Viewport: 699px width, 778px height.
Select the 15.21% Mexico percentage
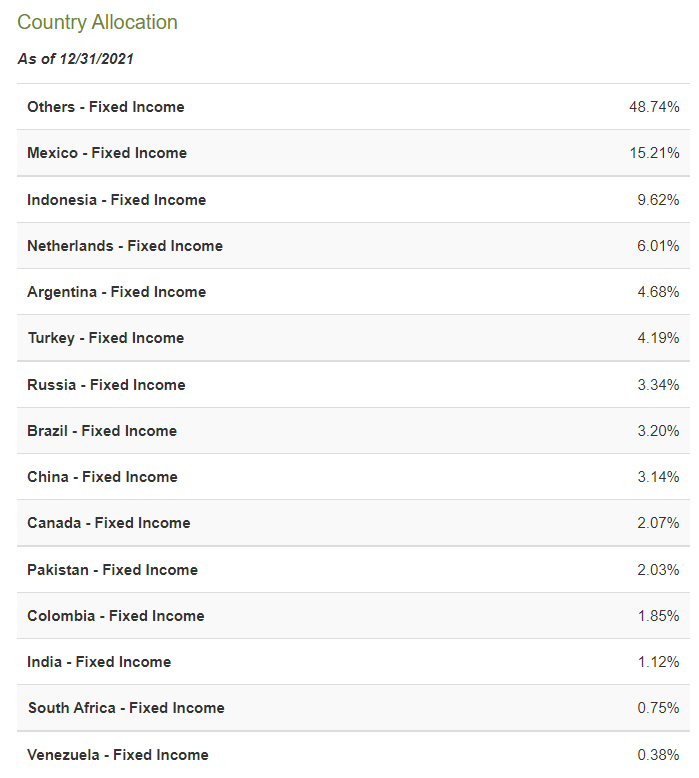[654, 153]
